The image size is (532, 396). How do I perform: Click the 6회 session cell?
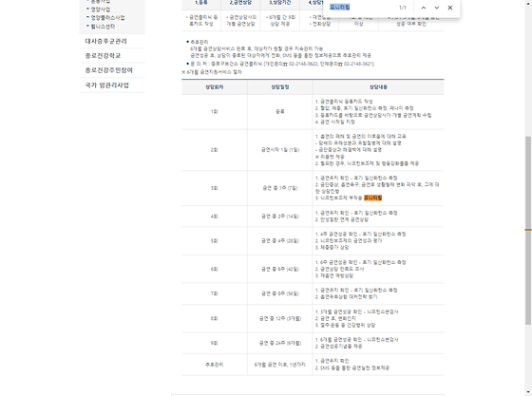pos(215,269)
